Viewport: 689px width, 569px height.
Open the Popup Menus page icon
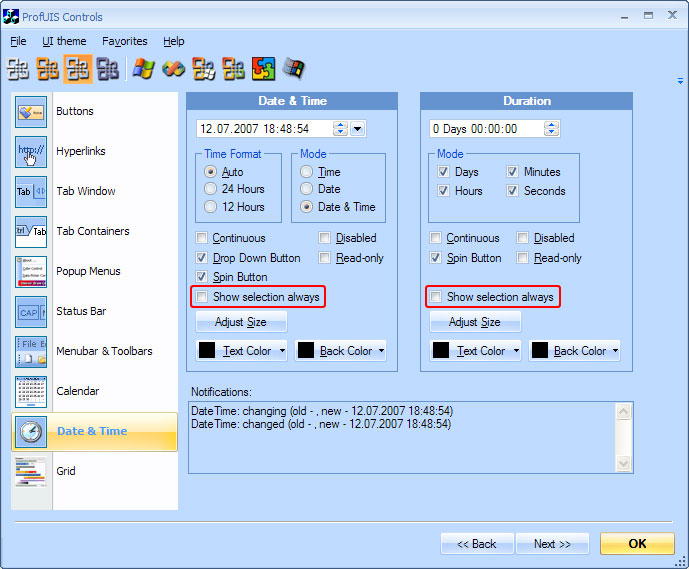[31, 272]
